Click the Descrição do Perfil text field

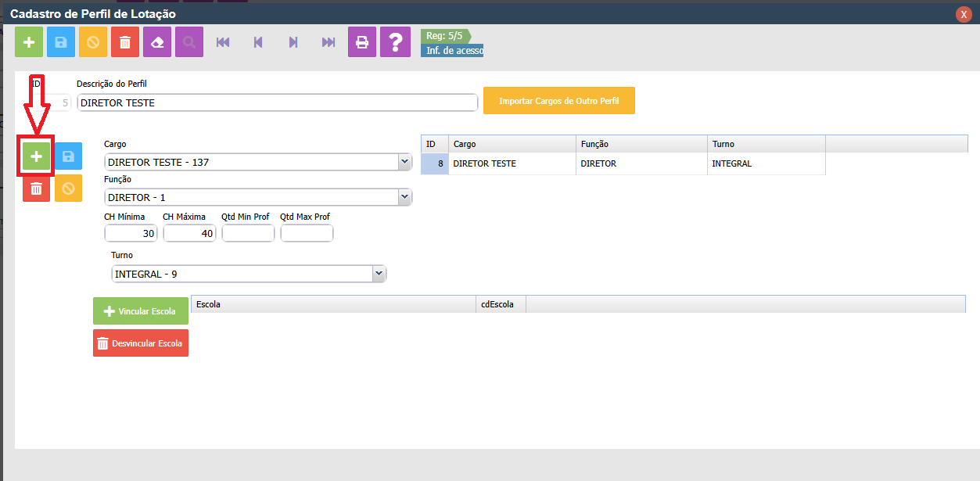277,102
